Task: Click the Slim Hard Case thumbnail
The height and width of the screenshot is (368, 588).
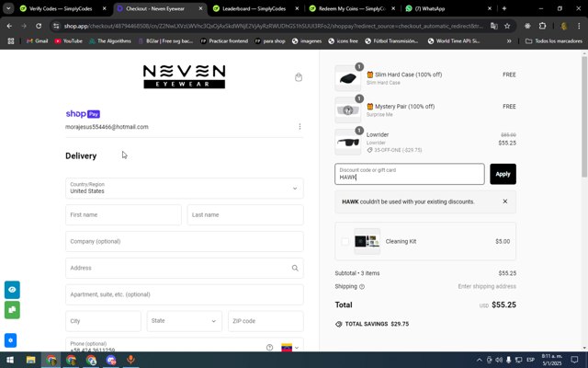Action: click(x=347, y=78)
